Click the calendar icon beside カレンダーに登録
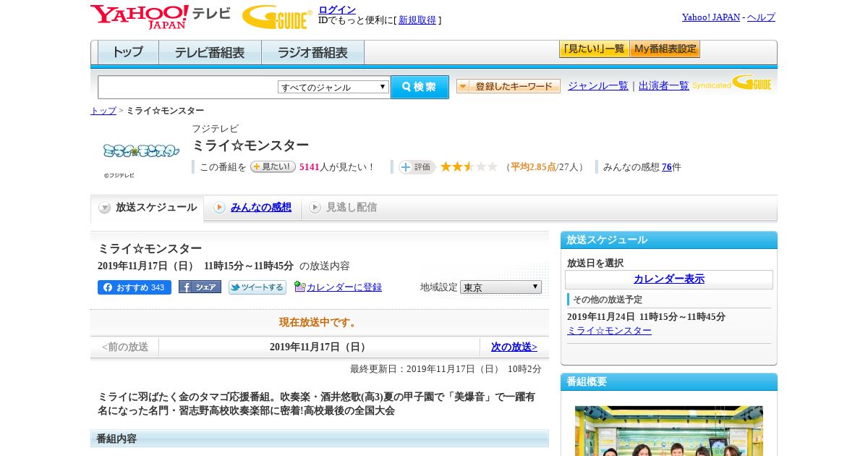Image resolution: width=868 pixels, height=456 pixels. pyautogui.click(x=300, y=287)
